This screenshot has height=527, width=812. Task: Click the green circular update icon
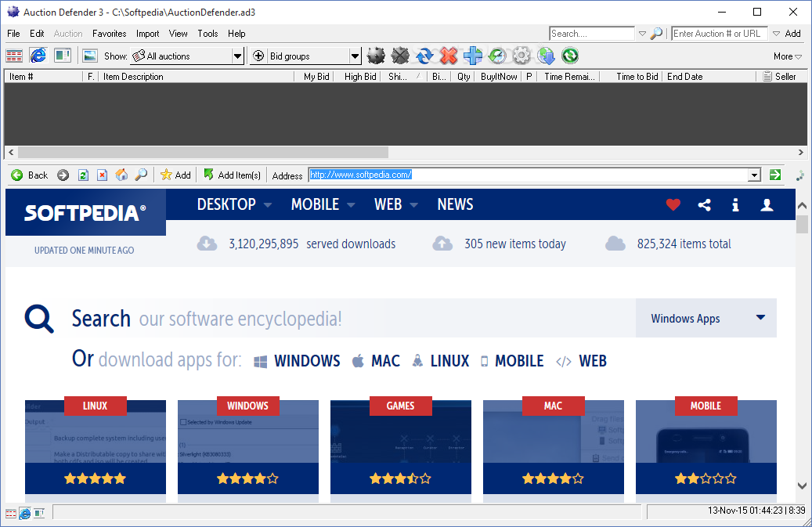coord(570,56)
